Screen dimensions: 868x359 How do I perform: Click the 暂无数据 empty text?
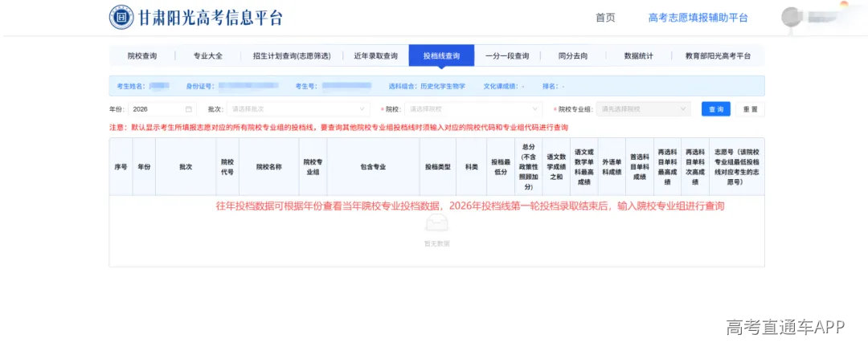436,243
